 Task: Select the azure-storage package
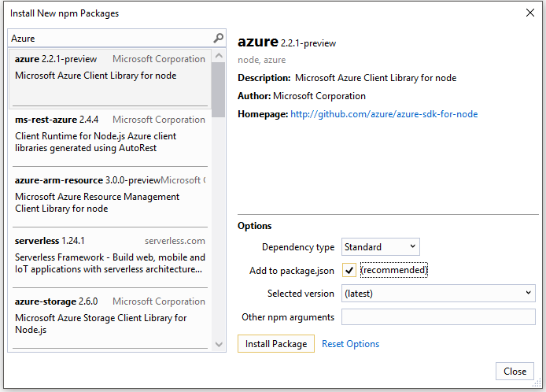point(109,317)
